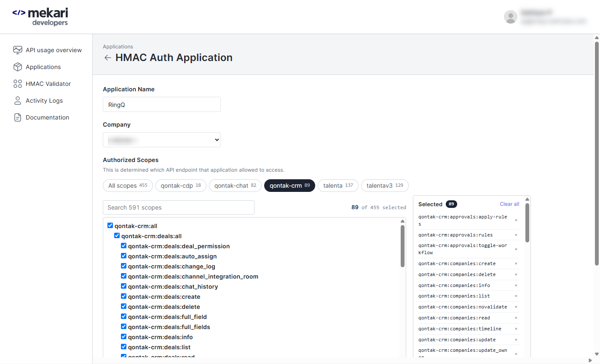Select the talenta scope tab
The image size is (600, 364).
[x=338, y=186]
